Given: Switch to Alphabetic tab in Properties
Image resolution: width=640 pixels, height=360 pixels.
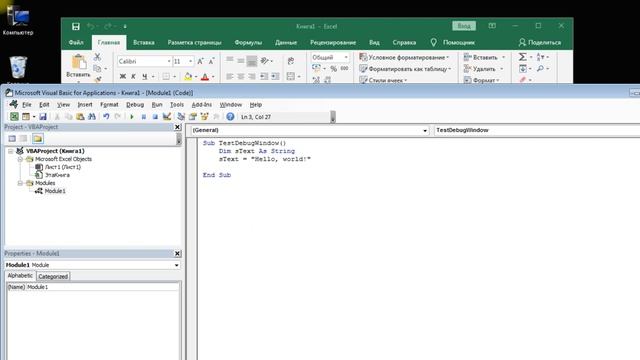Looking at the screenshot, I should (x=20, y=276).
